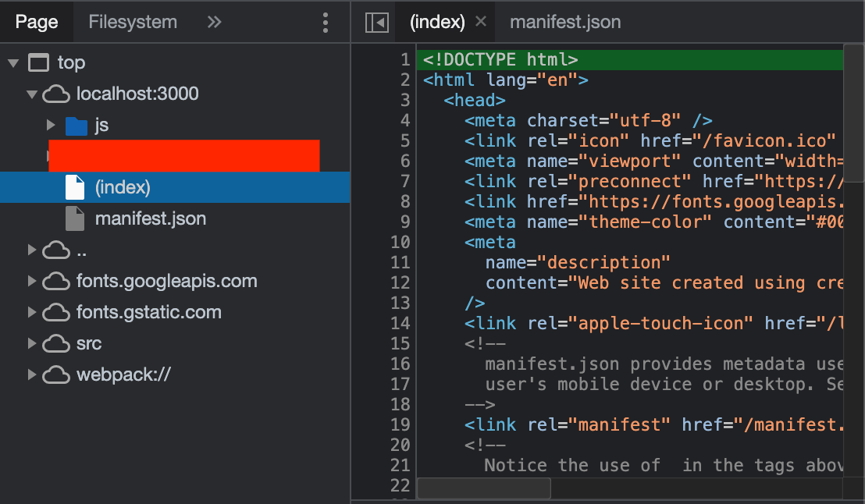
Task: Expand the js folder
Action: pos(50,125)
